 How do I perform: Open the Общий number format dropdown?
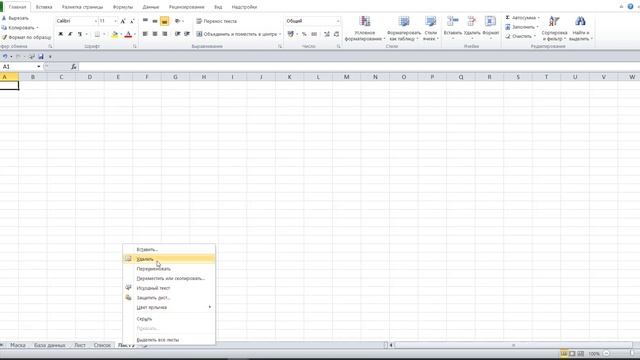point(338,21)
